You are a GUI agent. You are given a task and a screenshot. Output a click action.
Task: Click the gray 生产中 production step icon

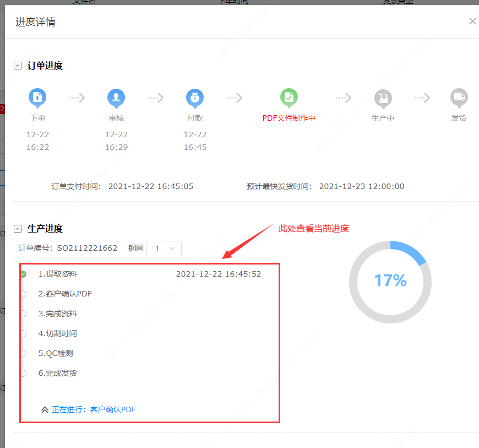[383, 98]
